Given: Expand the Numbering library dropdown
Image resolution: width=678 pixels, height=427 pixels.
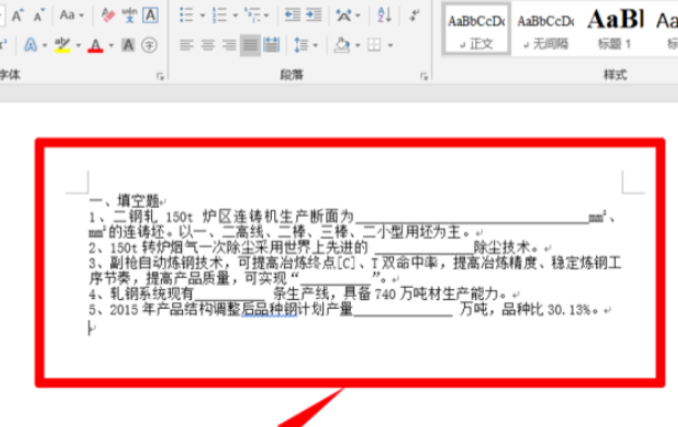Looking at the screenshot, I should (x=235, y=16).
